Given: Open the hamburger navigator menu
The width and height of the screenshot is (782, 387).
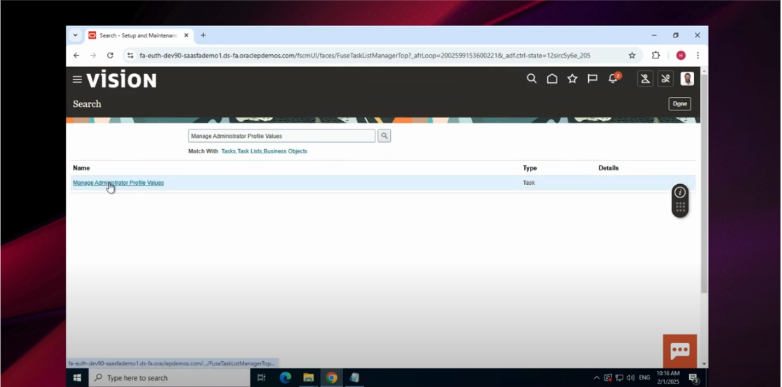Looking at the screenshot, I should 77,79.
